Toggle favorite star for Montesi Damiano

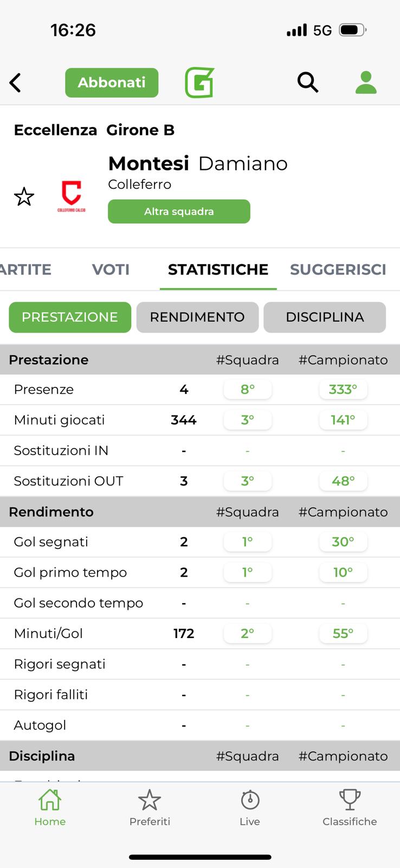coord(24,196)
